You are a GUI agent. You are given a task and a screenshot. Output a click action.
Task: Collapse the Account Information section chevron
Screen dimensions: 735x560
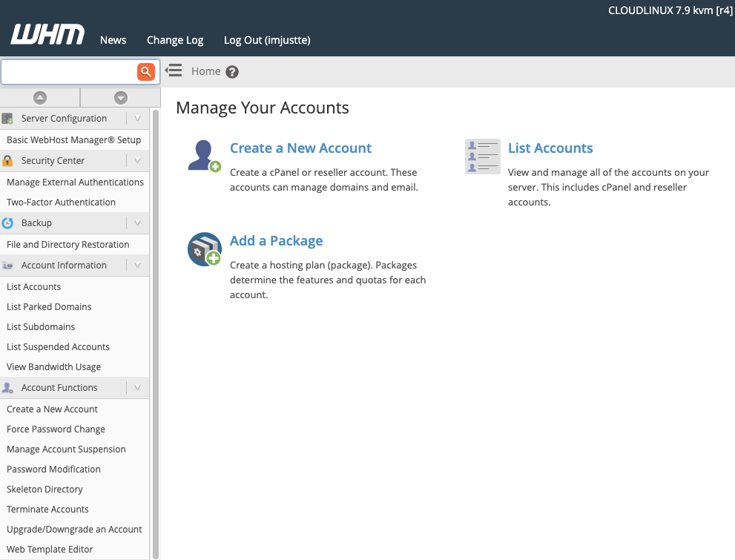pos(137,266)
